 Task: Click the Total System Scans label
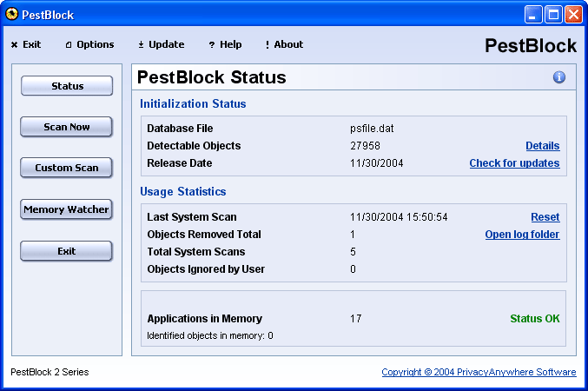coord(195,252)
